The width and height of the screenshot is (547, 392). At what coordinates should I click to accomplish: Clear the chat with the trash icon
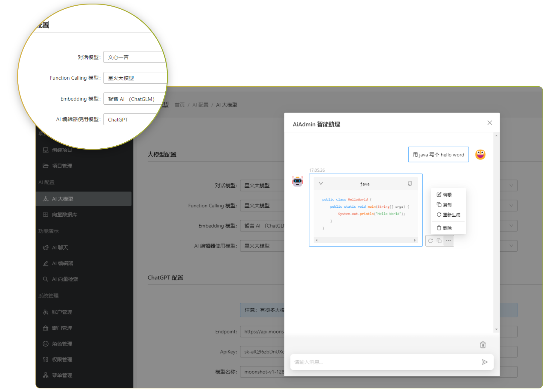click(483, 345)
